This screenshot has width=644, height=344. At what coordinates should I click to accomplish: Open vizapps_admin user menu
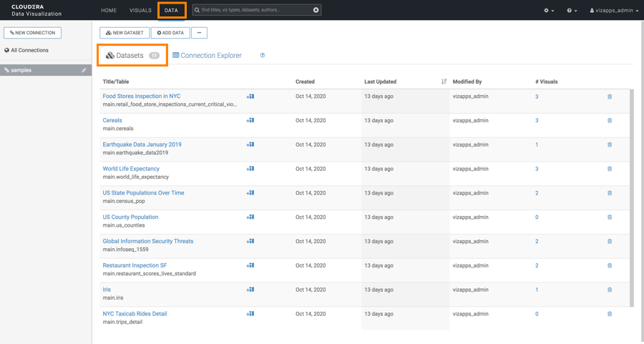(x=614, y=11)
